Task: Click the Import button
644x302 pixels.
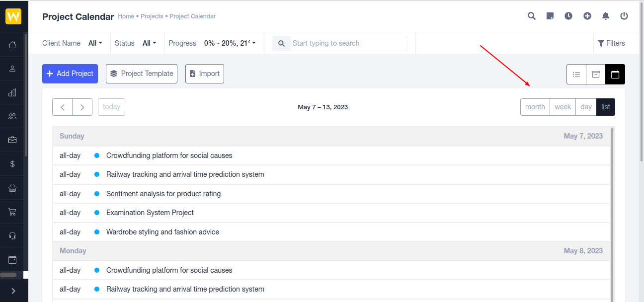Action: [205, 74]
